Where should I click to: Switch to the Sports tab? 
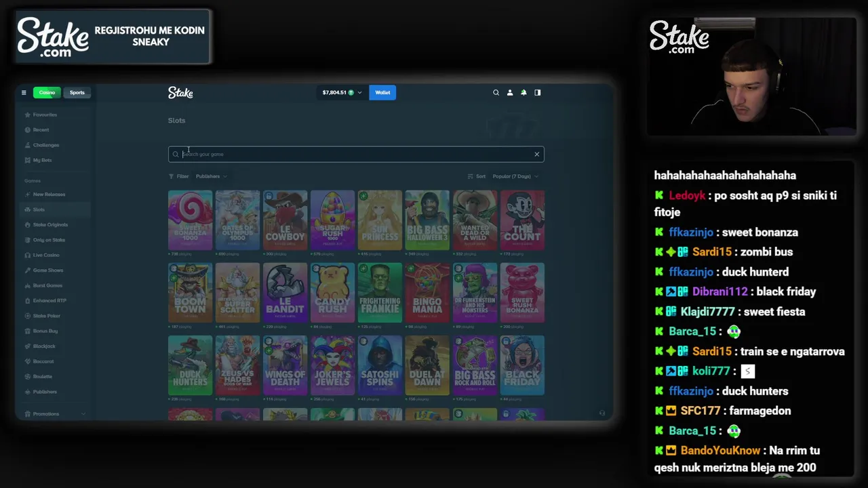[77, 93]
